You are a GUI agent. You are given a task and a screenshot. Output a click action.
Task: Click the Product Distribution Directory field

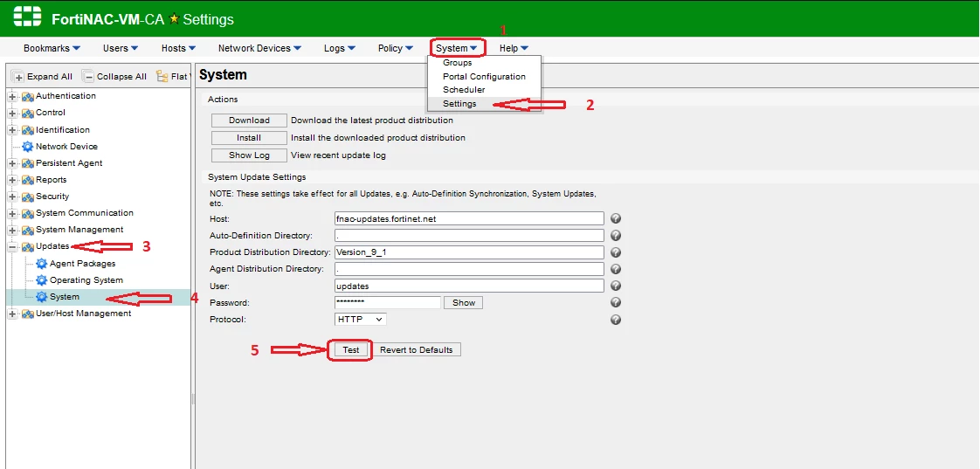[x=469, y=252]
